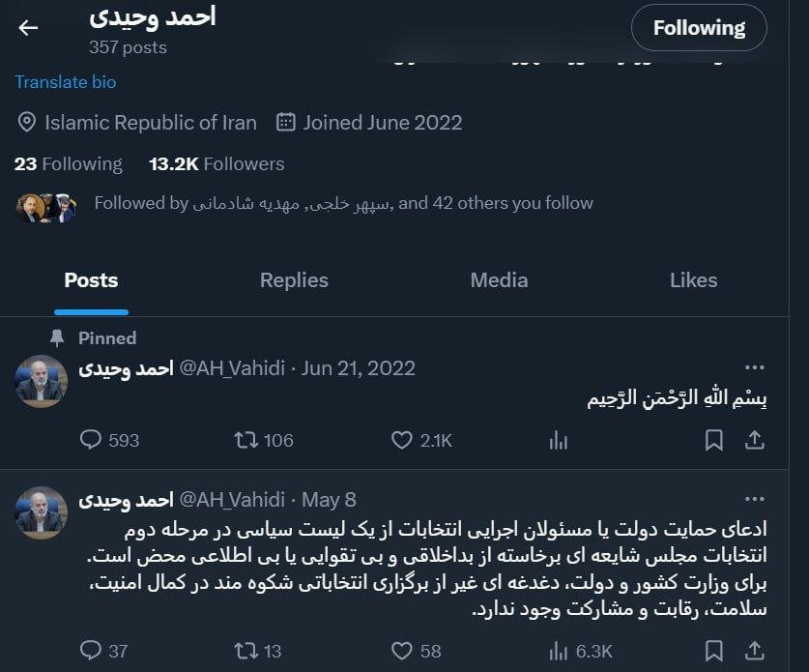Open the Likes tab

click(693, 280)
